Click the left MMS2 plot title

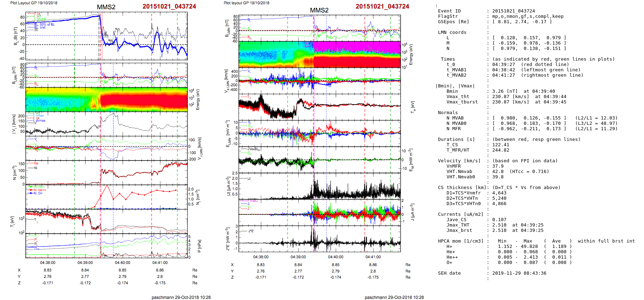106,7
